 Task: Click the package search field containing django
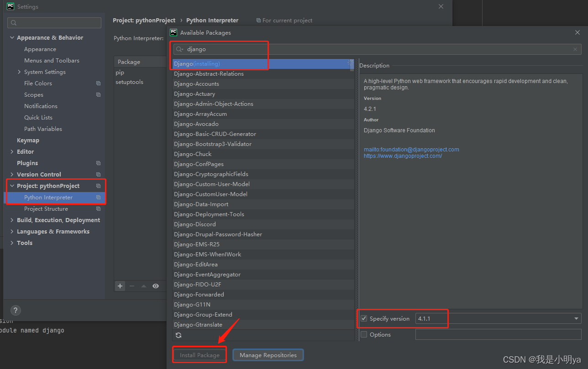(377, 49)
